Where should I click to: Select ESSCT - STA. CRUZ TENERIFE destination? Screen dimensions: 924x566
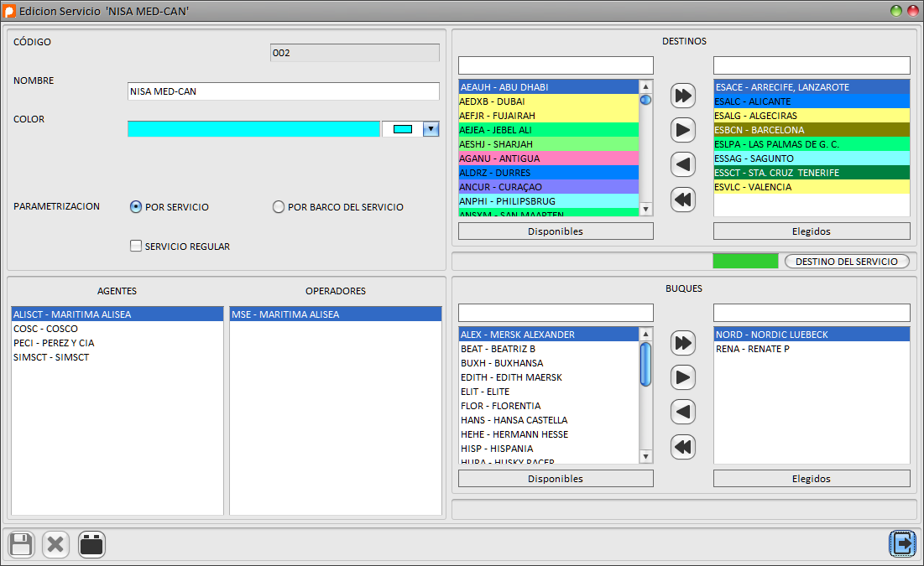[x=812, y=173]
